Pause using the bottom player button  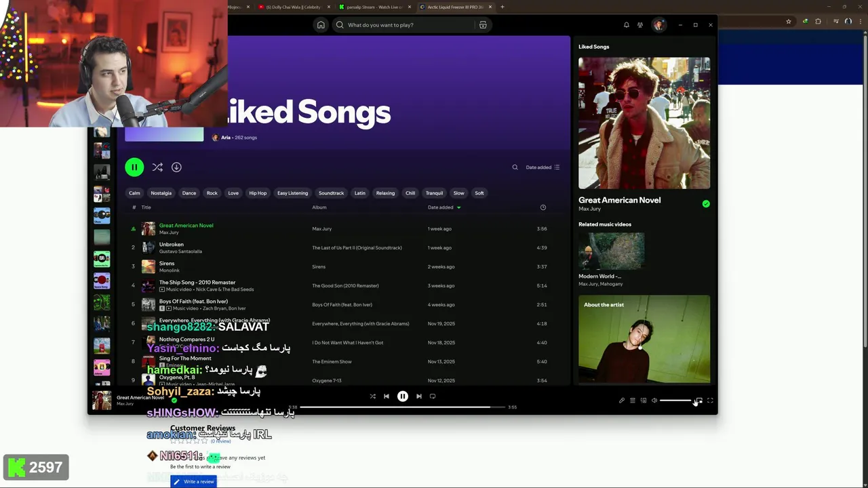(x=403, y=396)
